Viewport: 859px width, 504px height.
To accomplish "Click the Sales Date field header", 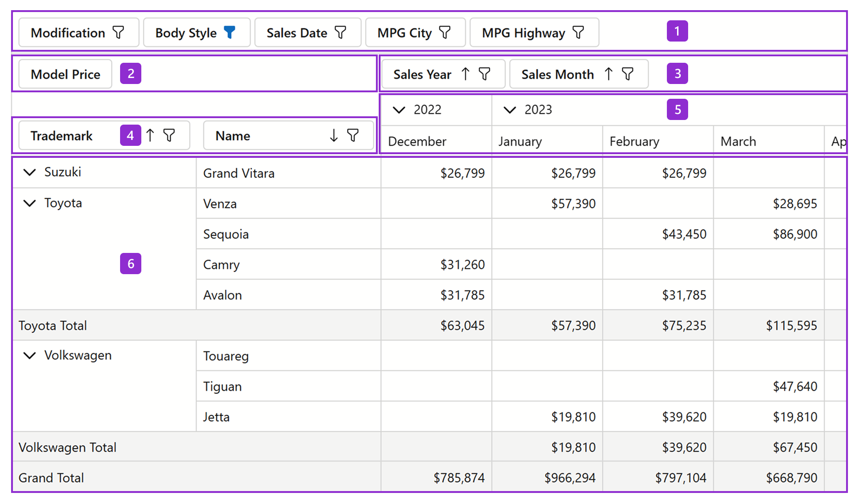I will click(308, 32).
